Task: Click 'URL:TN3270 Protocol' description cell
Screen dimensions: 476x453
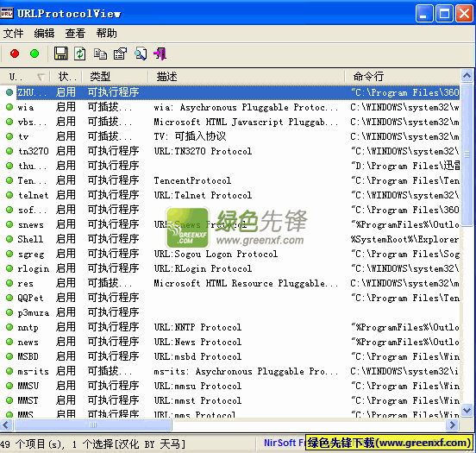Action: pos(203,151)
